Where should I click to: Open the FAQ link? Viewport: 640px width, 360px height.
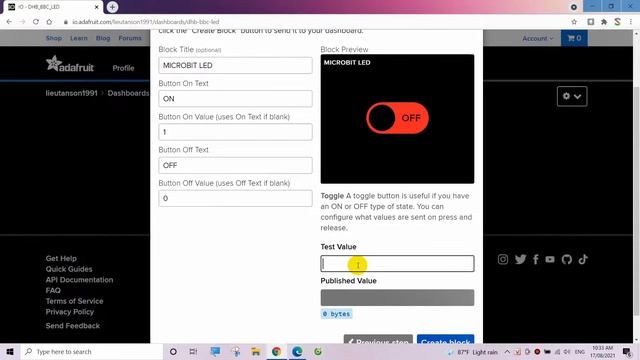(53, 290)
